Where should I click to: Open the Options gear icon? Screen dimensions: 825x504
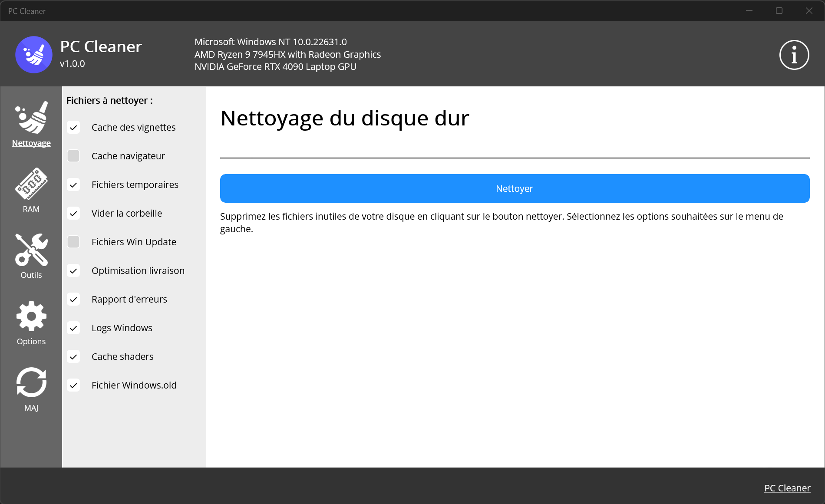31,316
